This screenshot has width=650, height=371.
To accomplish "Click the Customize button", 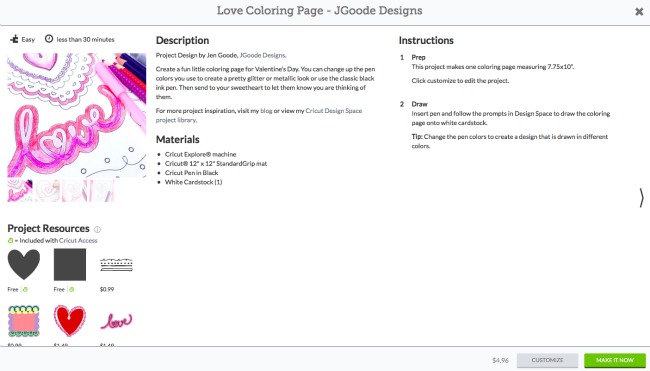I will click(547, 360).
